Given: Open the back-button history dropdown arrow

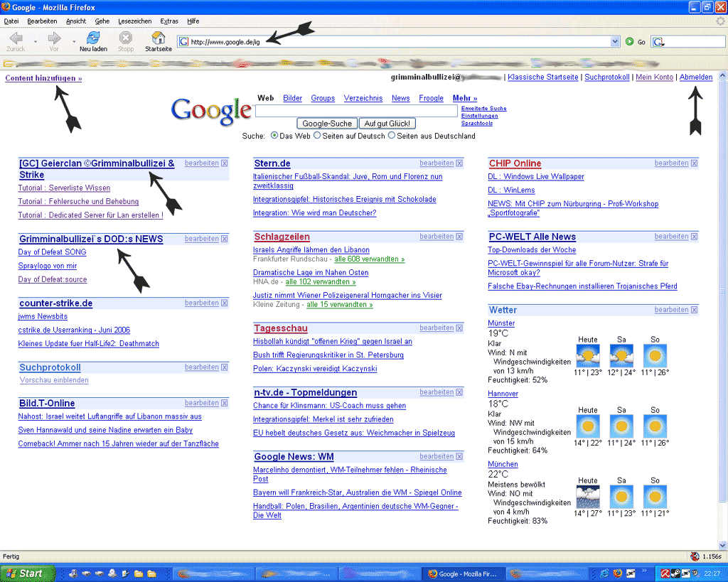Looking at the screenshot, I should (x=36, y=41).
